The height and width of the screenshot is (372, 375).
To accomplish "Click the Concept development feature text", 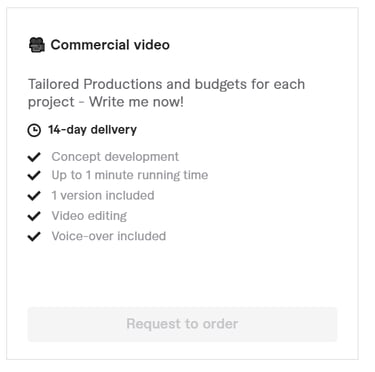I will coord(115,157).
